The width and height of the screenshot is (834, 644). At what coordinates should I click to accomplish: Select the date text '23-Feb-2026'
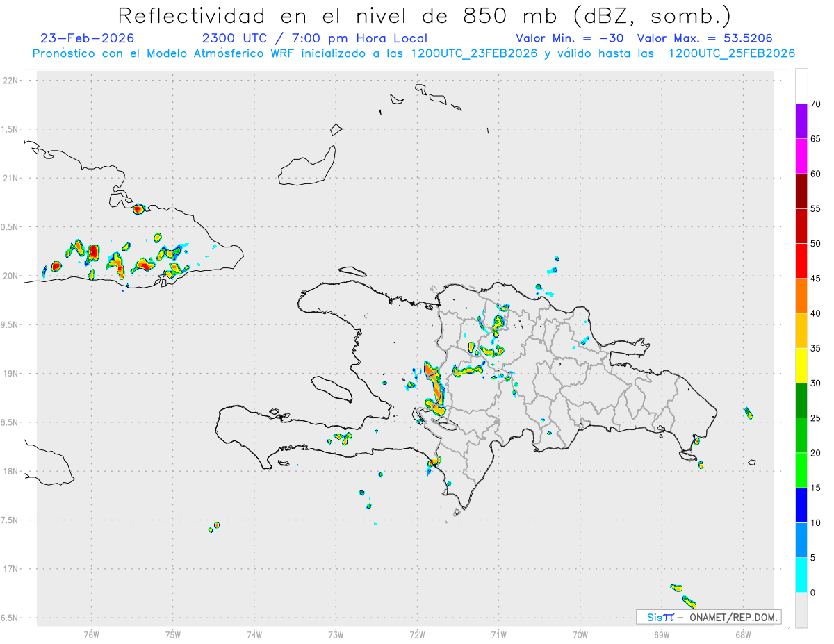coord(88,38)
